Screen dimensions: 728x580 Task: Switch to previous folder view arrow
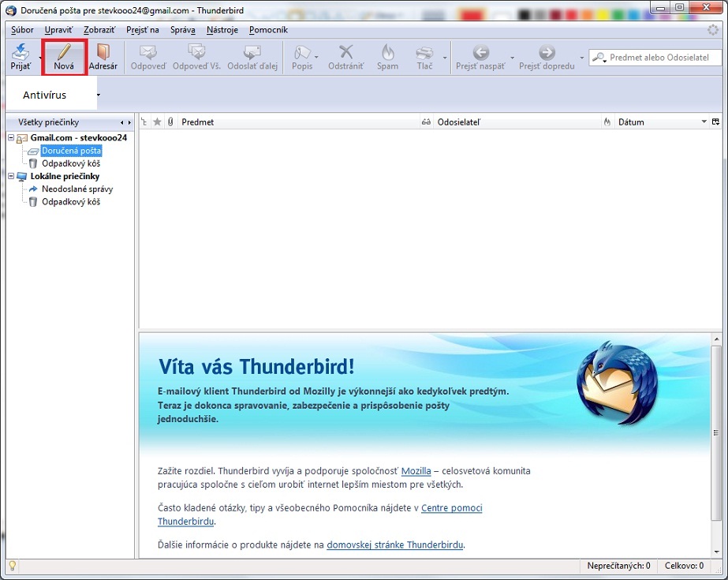[x=122, y=122]
